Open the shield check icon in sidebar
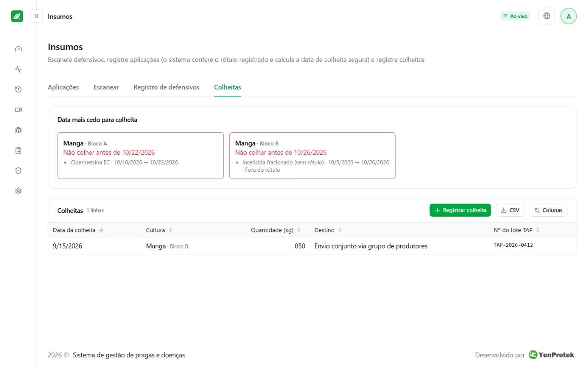588x368 pixels. 18,170
